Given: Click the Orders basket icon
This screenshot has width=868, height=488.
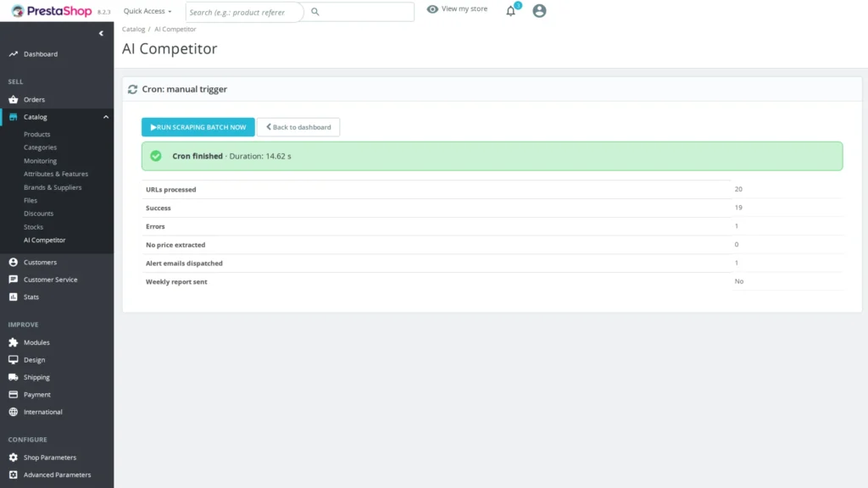Looking at the screenshot, I should click(14, 100).
